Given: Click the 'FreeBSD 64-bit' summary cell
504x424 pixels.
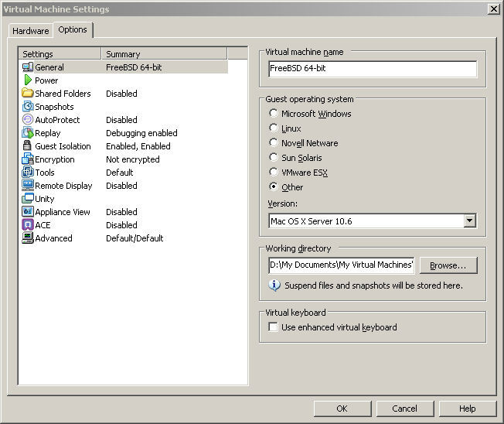Looking at the screenshot, I should click(x=134, y=67).
